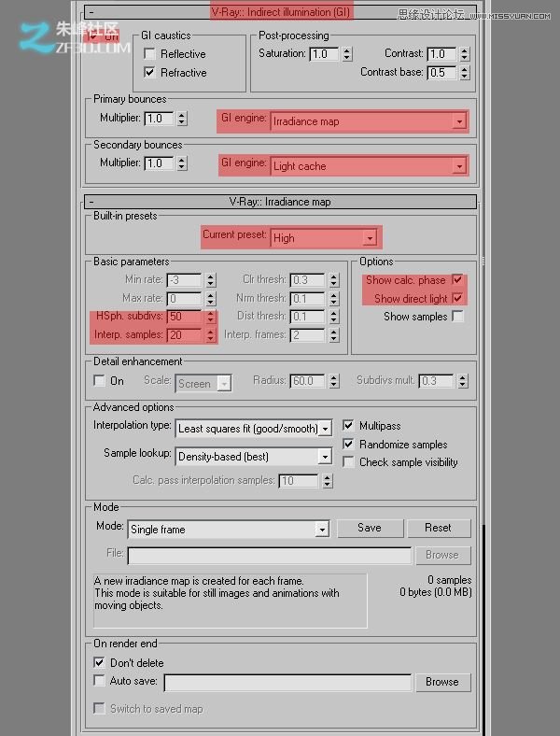The width and height of the screenshot is (560, 736).
Task: Click the Contrast value field
Action: 441,54
